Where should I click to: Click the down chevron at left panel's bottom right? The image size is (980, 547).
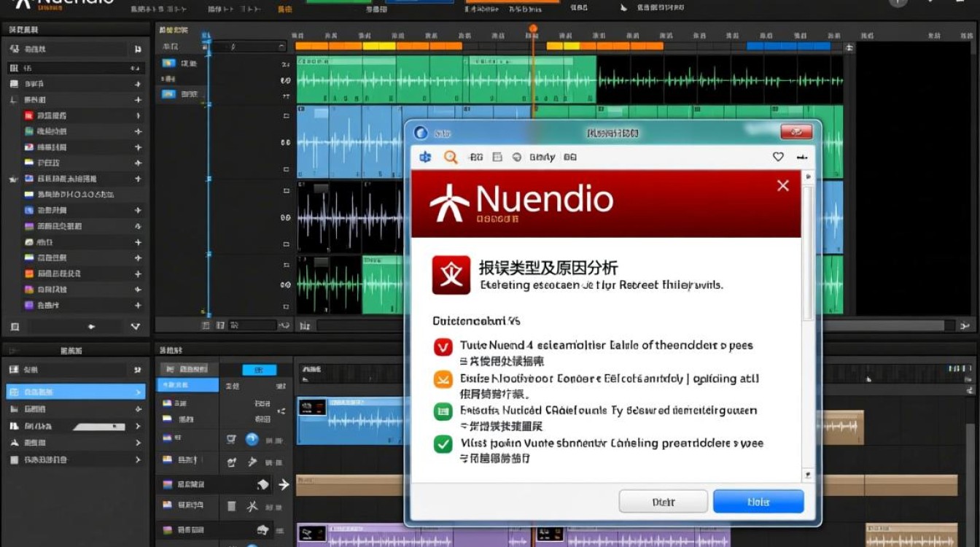click(x=135, y=327)
